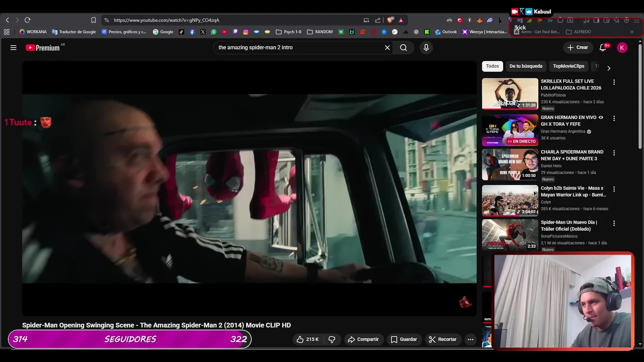Viewport: 644px width, 362px height.
Task: Bookmark this page with the bookmark icon
Action: 94,20
